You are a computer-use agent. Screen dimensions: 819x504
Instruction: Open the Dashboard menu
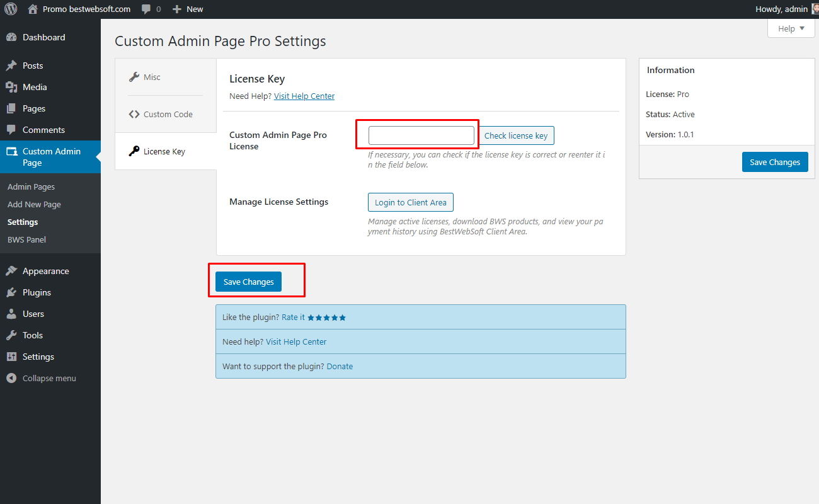tap(43, 37)
